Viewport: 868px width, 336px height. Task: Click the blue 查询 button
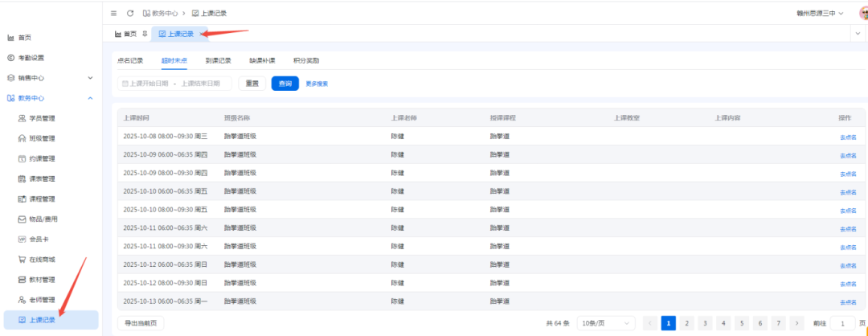coord(285,84)
